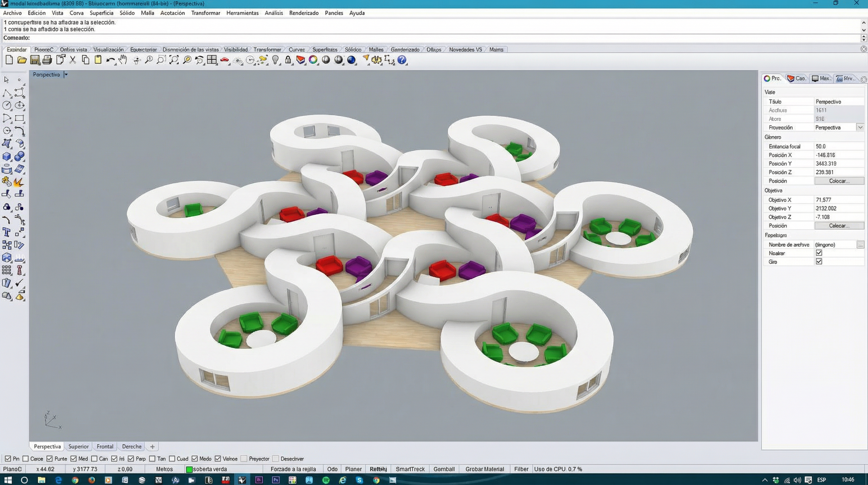
Task: Click the blue help question icon
Action: [402, 60]
